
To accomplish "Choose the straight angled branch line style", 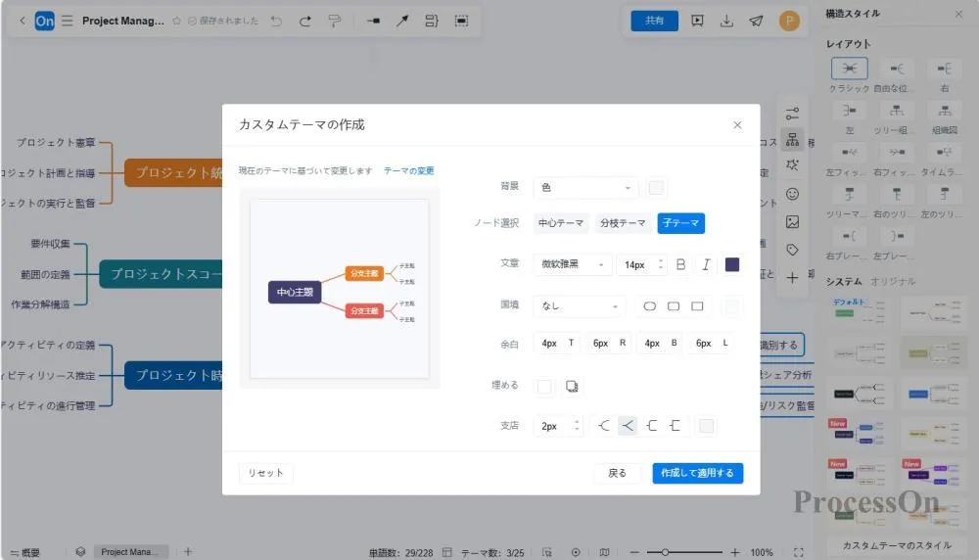I will click(628, 426).
